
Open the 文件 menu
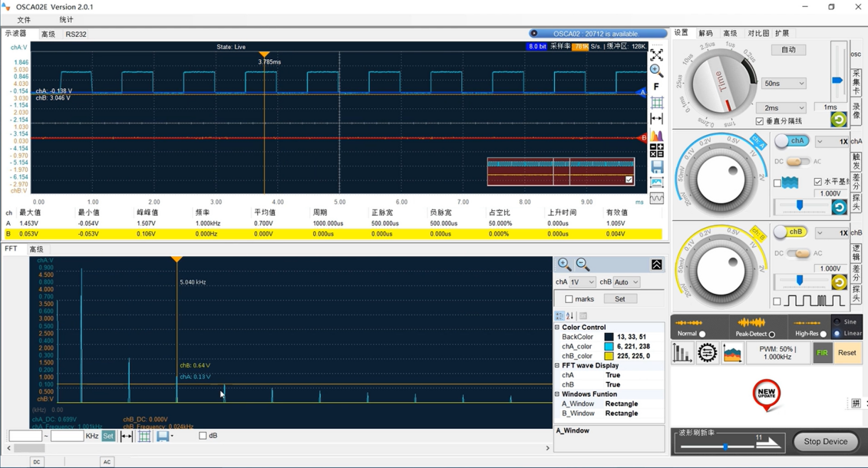[24, 20]
